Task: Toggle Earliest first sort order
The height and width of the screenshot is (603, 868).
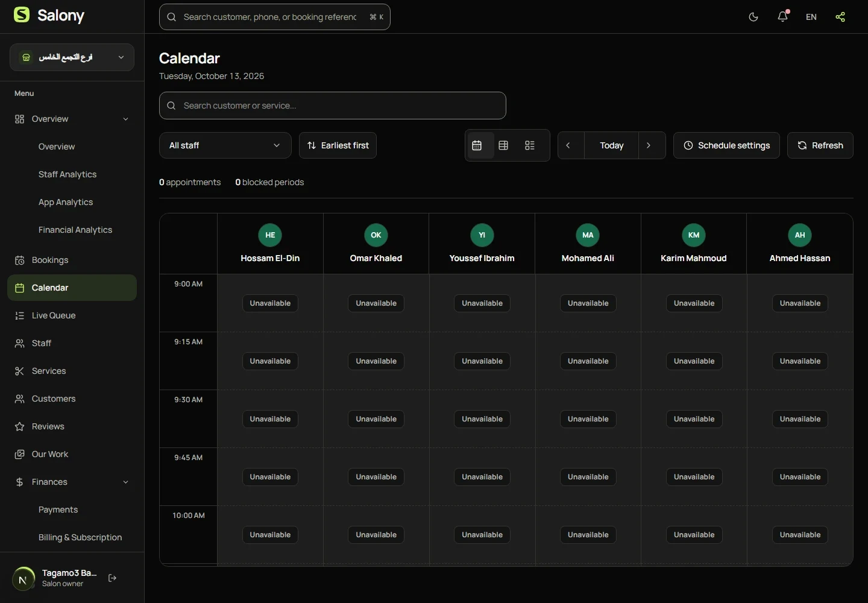Action: [x=338, y=145]
